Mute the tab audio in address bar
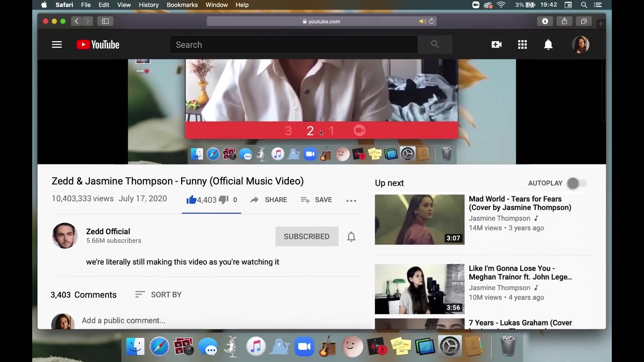644x362 pixels. coord(422,21)
